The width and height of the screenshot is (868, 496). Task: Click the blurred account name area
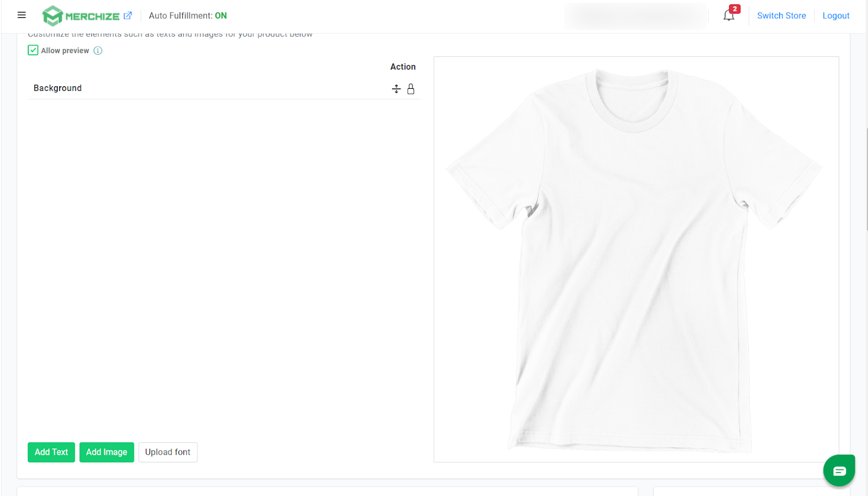[x=636, y=16]
